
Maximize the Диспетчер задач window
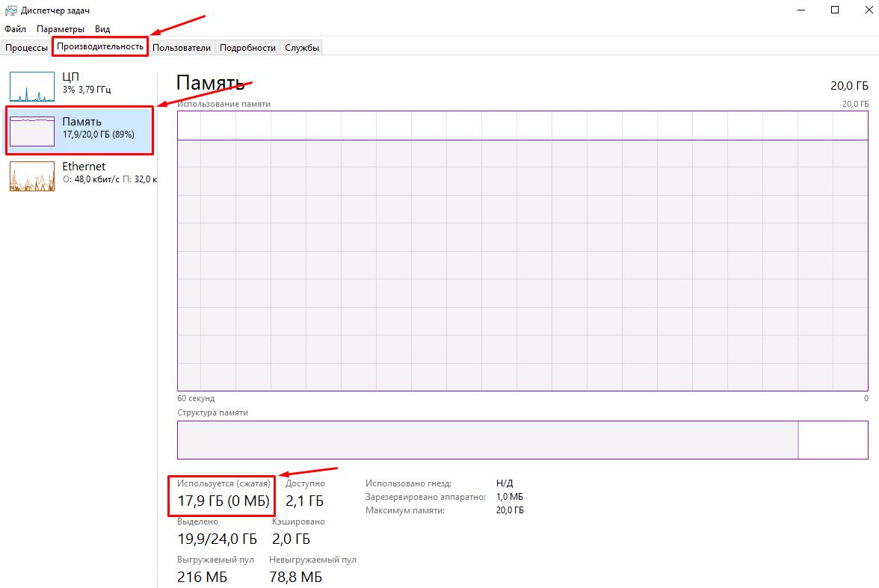[x=835, y=10]
